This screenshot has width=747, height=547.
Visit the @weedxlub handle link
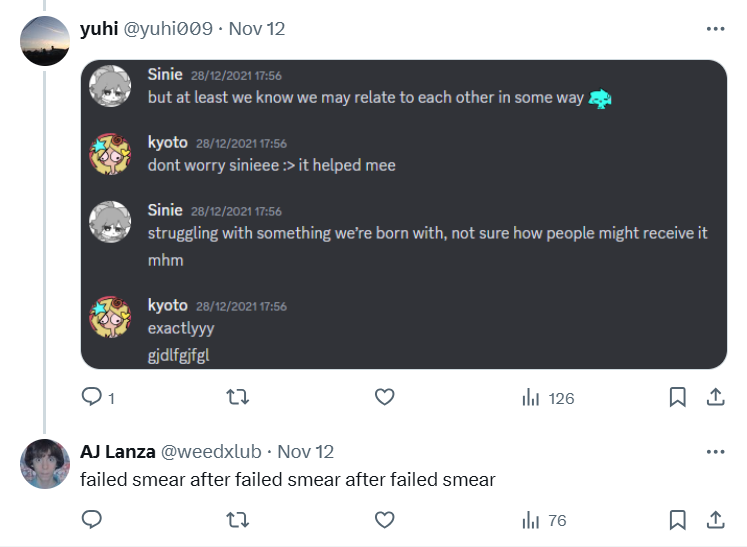point(211,452)
